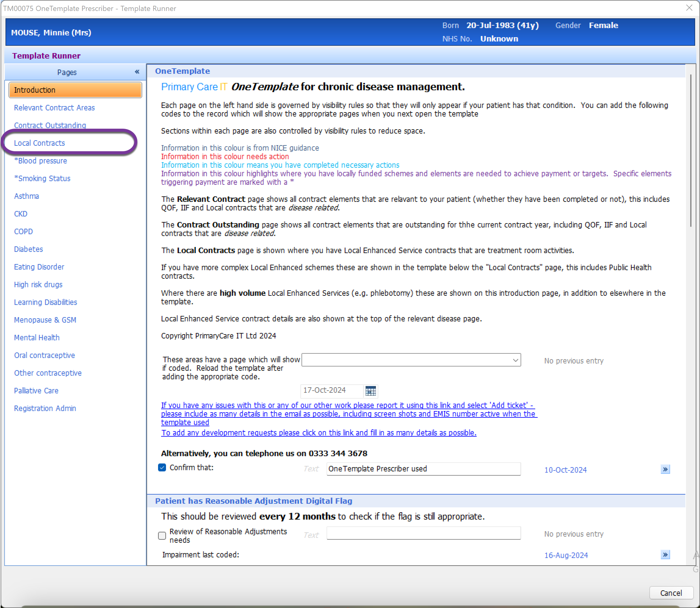This screenshot has width=700, height=608.
Task: Select Menopause & GSM page
Action: [x=45, y=320]
